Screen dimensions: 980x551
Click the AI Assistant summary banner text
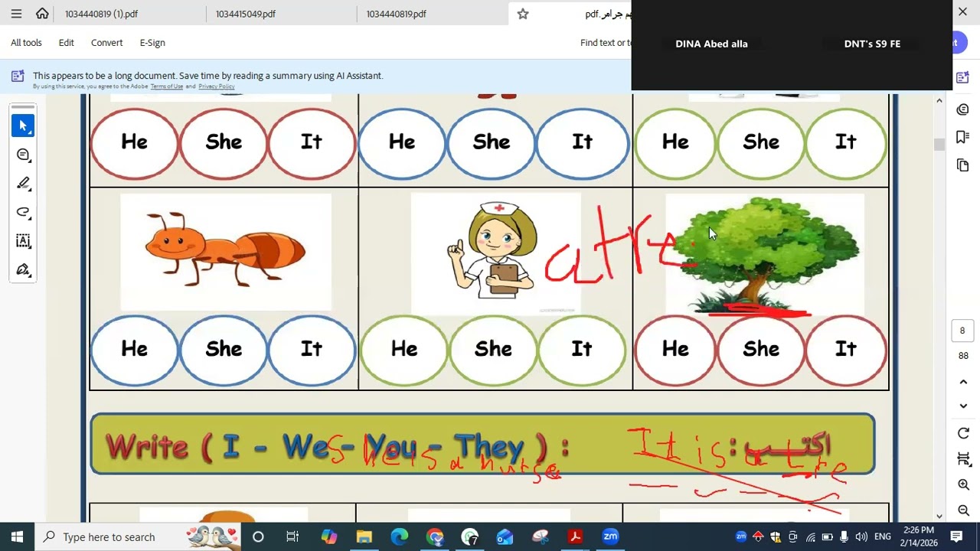point(207,76)
